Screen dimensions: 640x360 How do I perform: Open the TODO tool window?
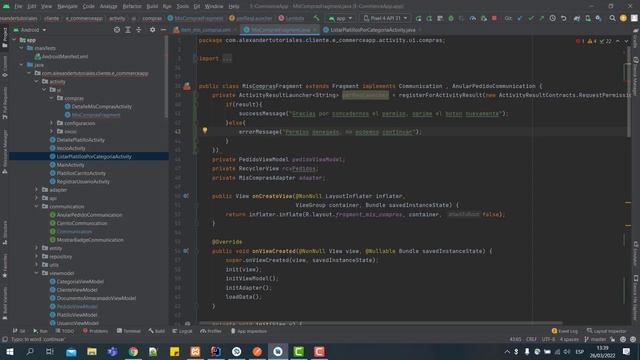(x=65, y=331)
